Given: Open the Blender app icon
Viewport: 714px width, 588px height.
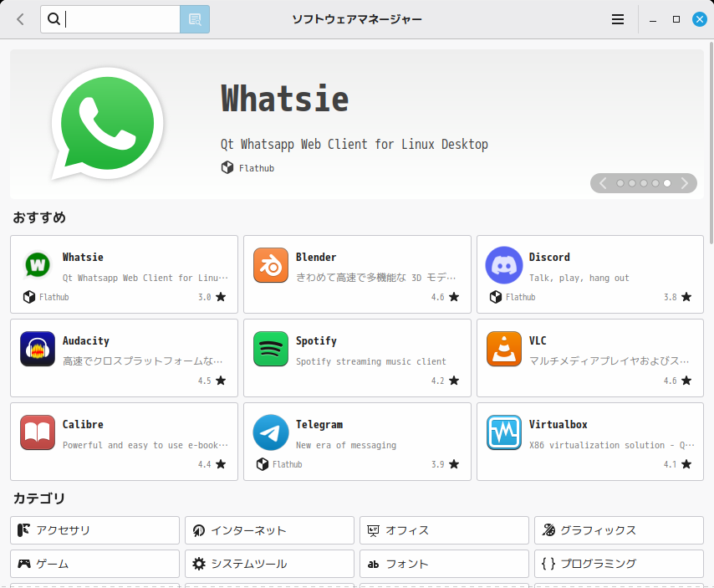Looking at the screenshot, I should [271, 265].
